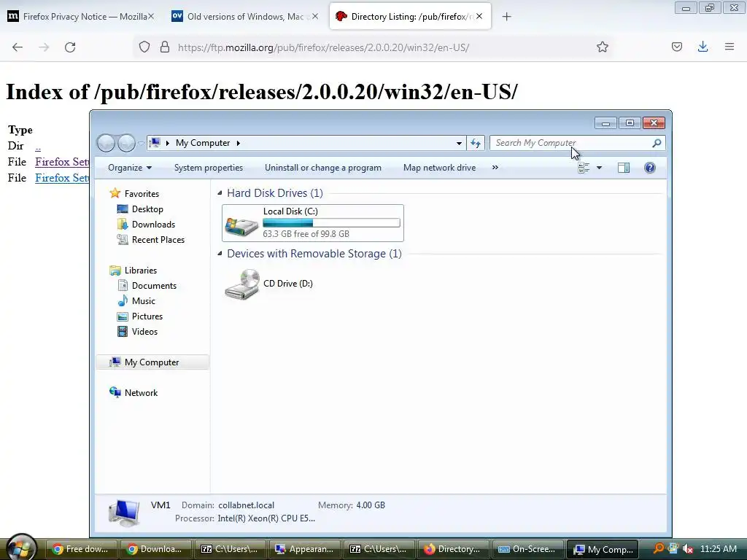Reload the Firefox page
Screen dimensions: 747x560
(x=70, y=47)
